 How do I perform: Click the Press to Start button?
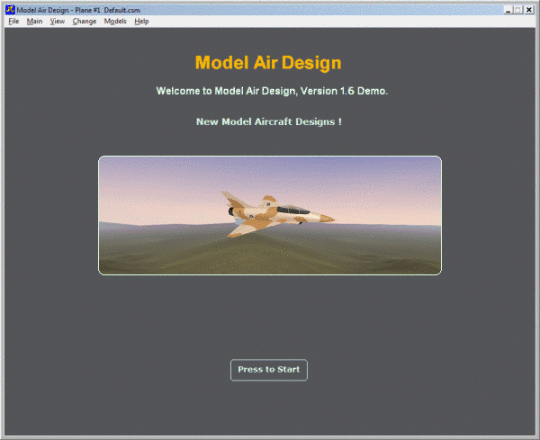[x=269, y=370]
